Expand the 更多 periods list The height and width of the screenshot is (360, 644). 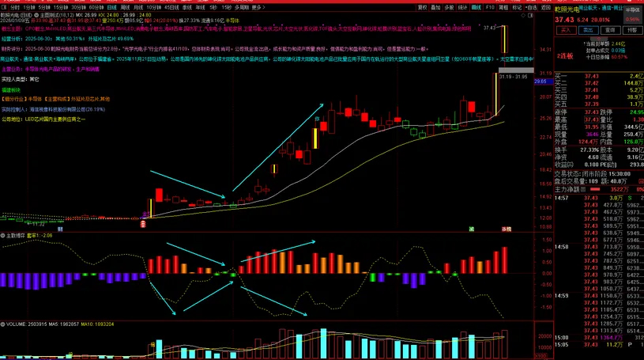click(x=258, y=7)
